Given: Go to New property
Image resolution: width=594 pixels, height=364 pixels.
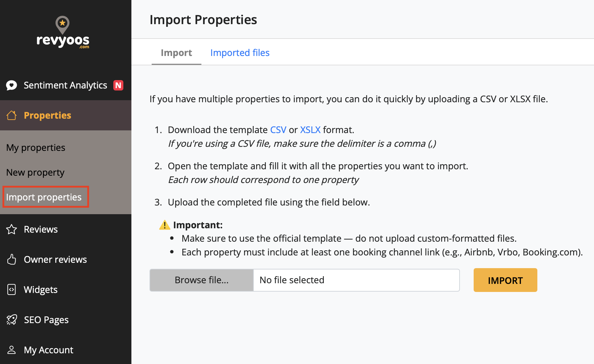Looking at the screenshot, I should coord(35,172).
